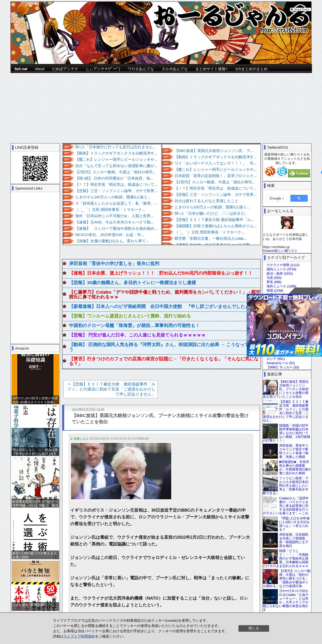Open category 海外ニュース (1306)
Viewport: 322px width, 644px height.
tap(281, 286)
